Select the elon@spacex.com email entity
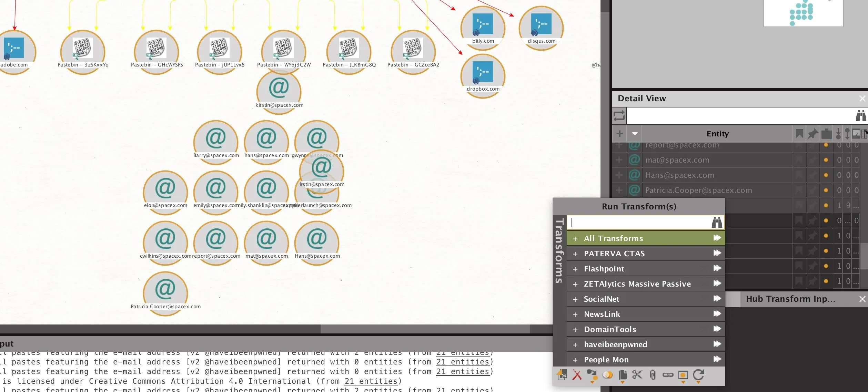 coord(165,192)
